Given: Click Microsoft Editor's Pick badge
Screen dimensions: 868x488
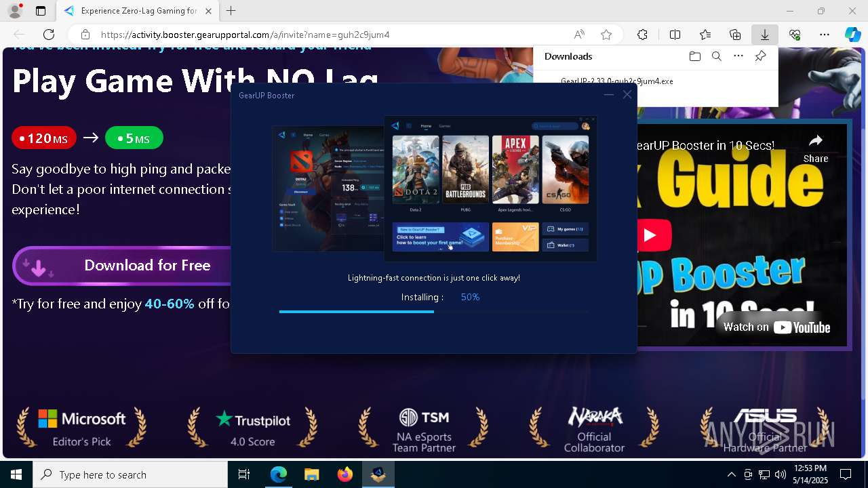Looking at the screenshot, I should pos(81,427).
